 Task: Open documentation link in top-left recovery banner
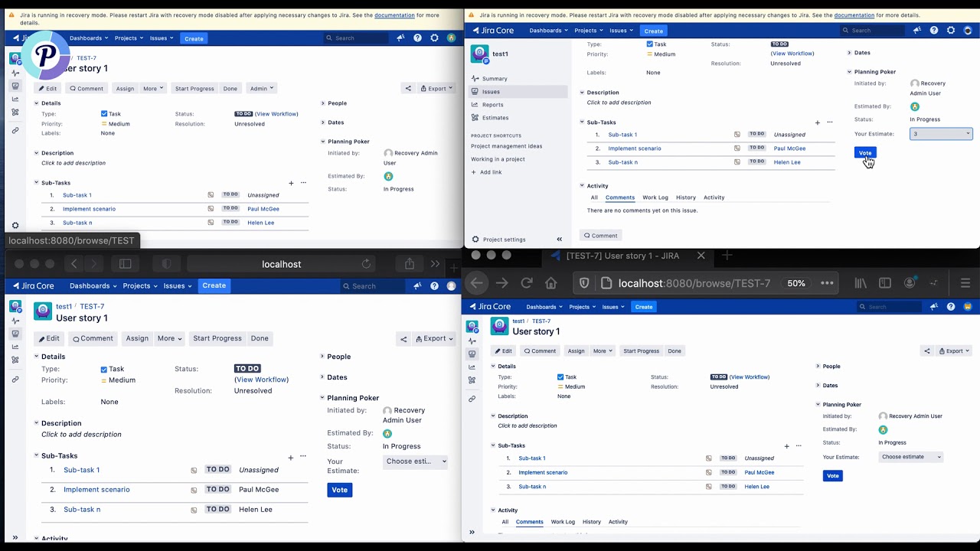pyautogui.click(x=394, y=15)
